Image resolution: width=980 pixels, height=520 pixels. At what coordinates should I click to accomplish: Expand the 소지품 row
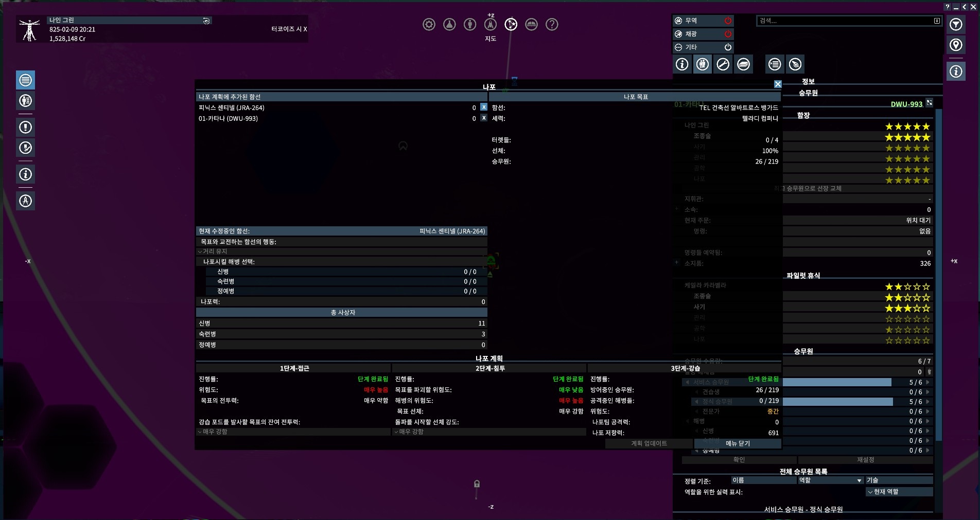tap(677, 263)
